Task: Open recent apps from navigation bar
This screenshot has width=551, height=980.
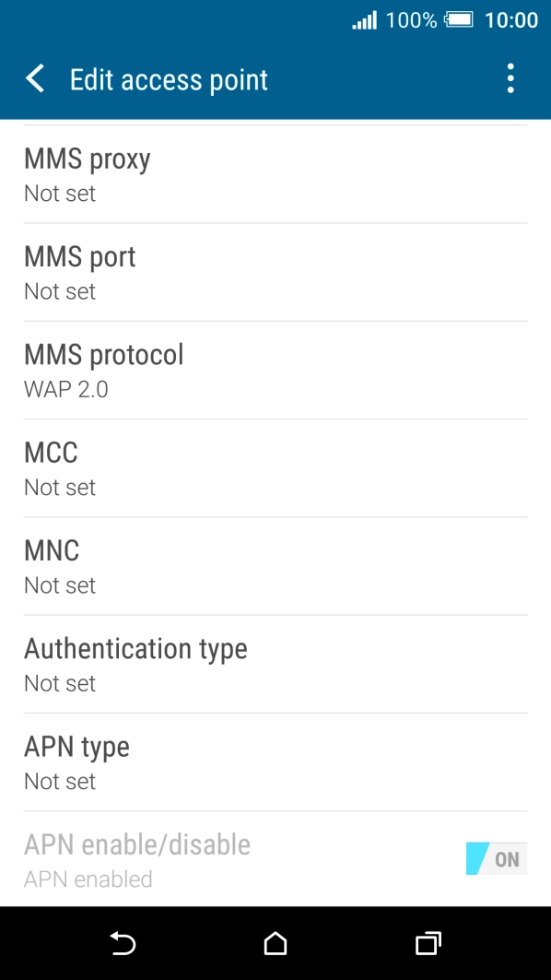Action: 428,943
